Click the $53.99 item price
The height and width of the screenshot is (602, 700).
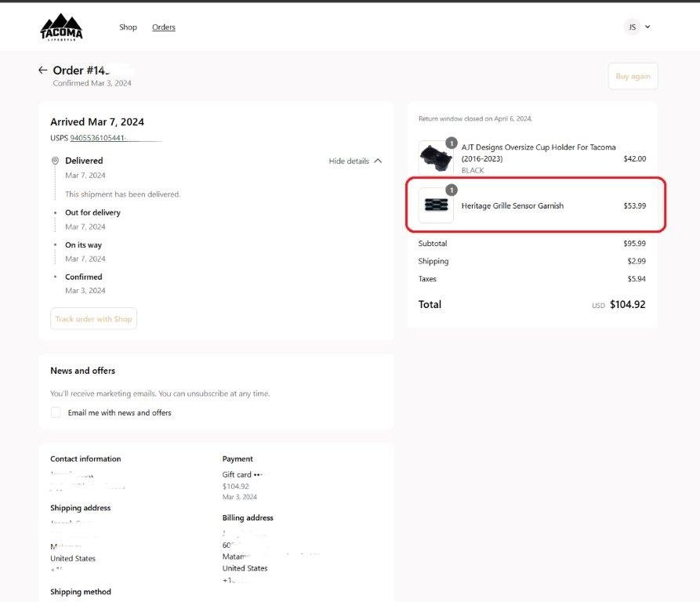point(634,205)
